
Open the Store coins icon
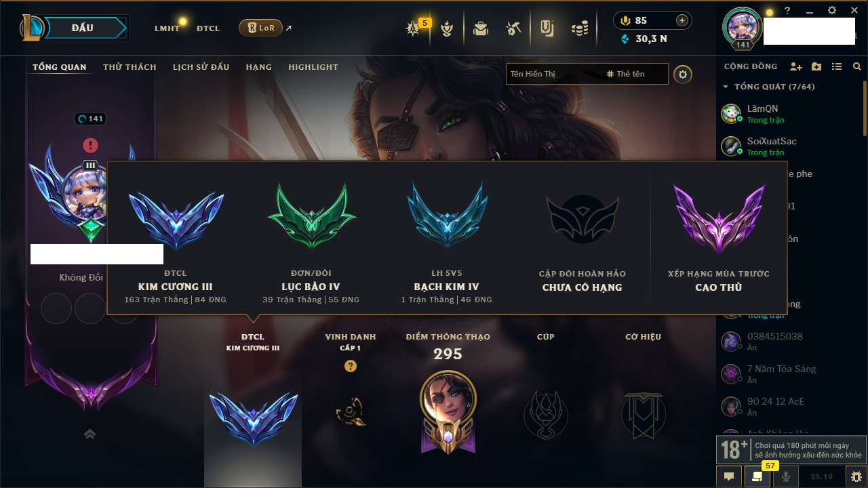pos(579,28)
